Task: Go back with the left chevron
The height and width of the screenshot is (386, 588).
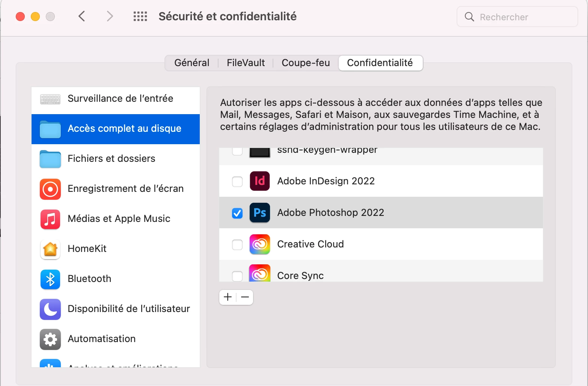Action: pos(82,17)
